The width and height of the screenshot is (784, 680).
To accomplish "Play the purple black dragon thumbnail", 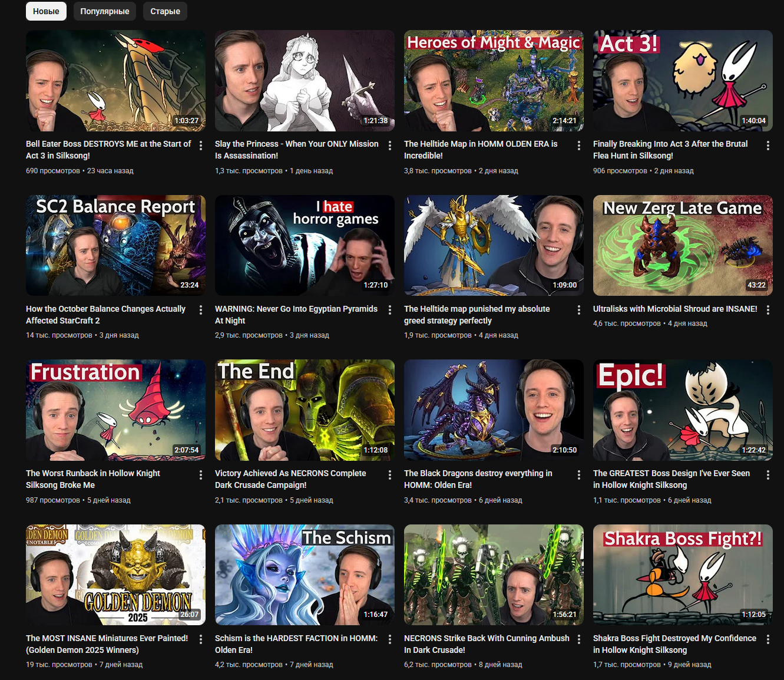I will click(x=494, y=410).
